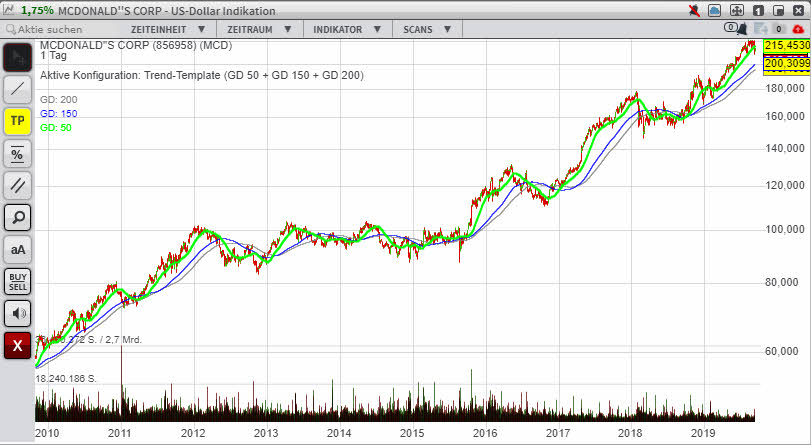Click the blue cloud icon in title bar
The height and width of the screenshot is (445, 811).
point(714,10)
